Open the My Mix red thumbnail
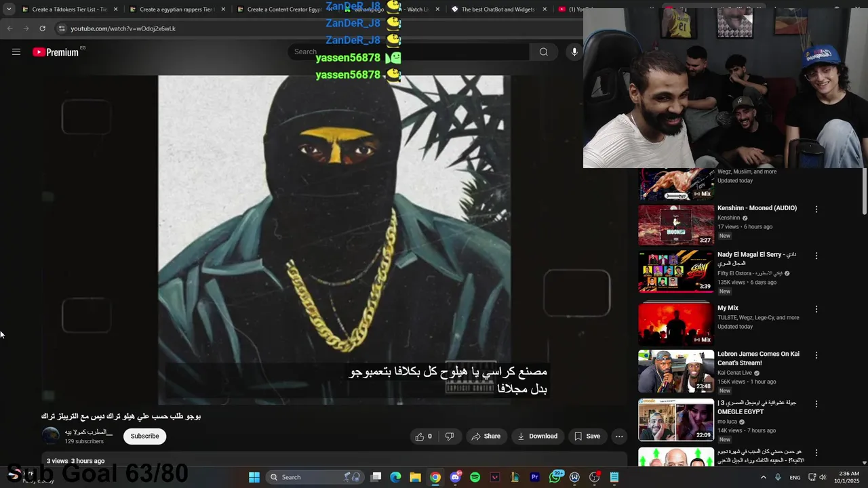This screenshot has width=868, height=488. click(x=676, y=324)
